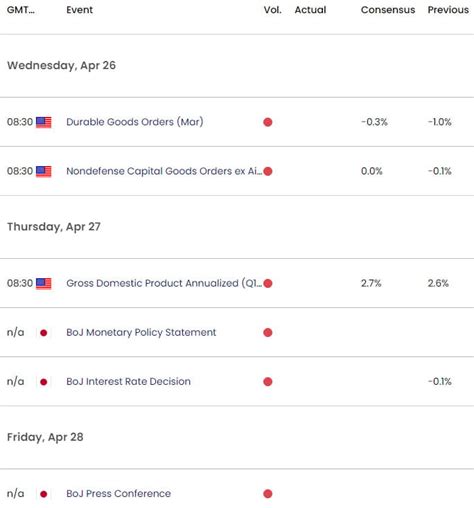Click the US flag beside Nondefense Capital Goods

coord(44,172)
